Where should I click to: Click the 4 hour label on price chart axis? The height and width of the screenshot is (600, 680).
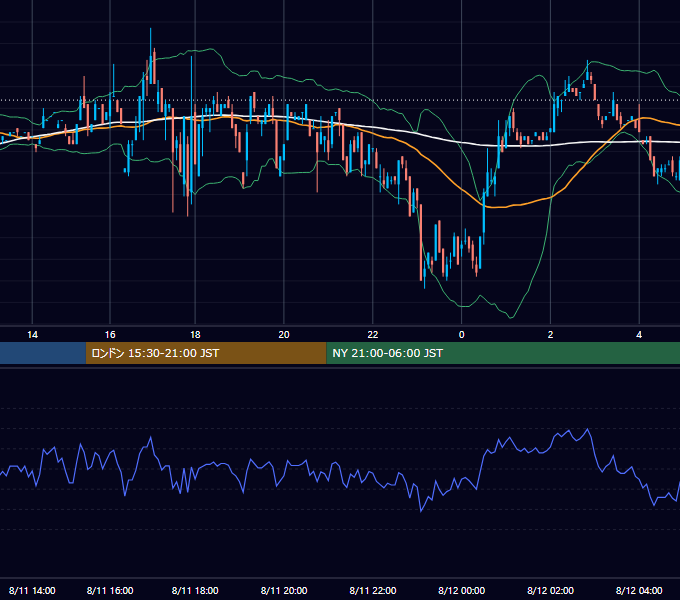(639, 335)
